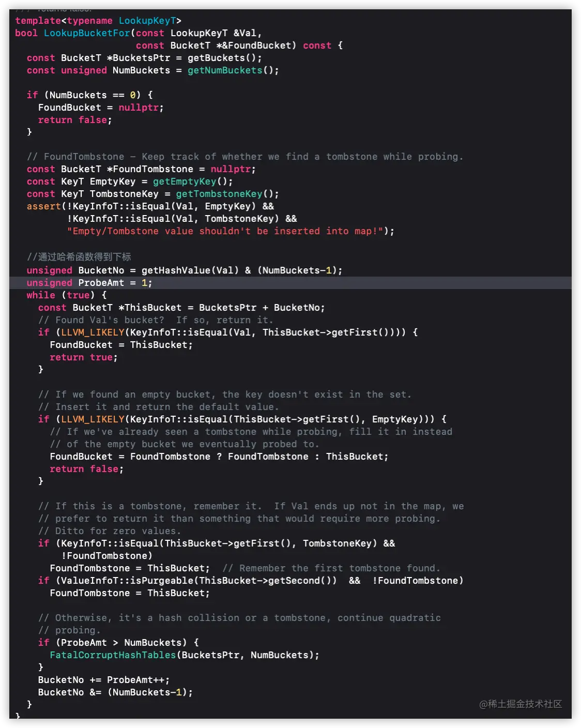Click 'const BucketT *ThisBucket = BucketsPtr + BucketNo;' line
Screen dimensions: 581x728
click(181, 308)
